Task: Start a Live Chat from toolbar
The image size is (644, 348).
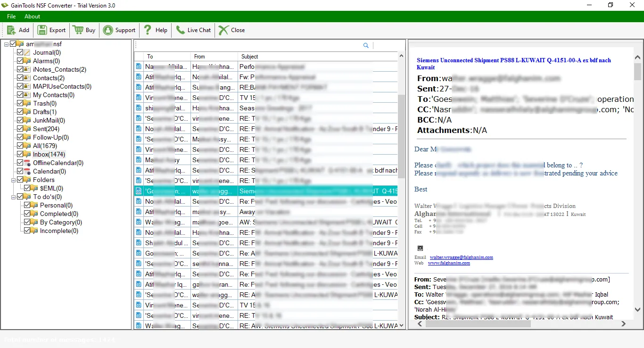Action: pyautogui.click(x=193, y=30)
